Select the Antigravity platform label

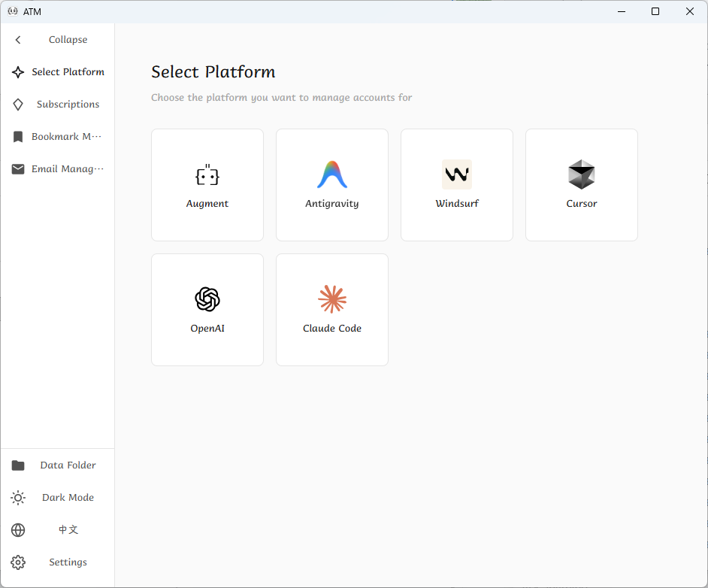click(x=332, y=204)
